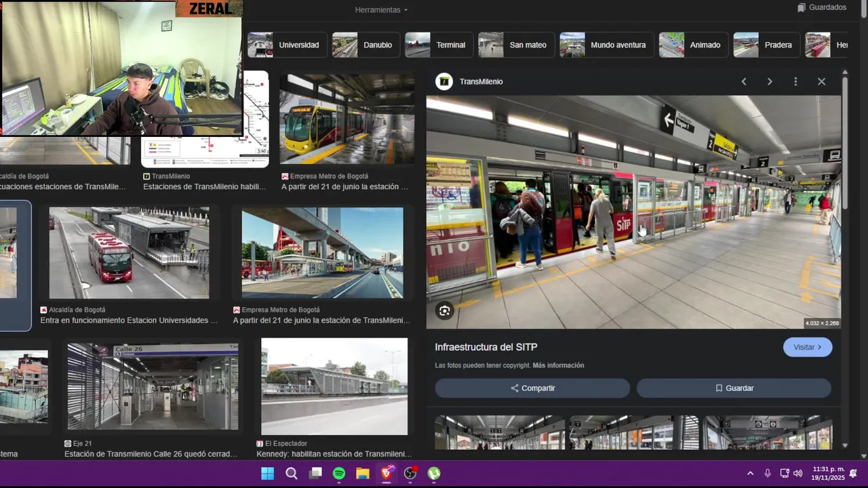The image size is (868, 488).
Task: Open three-dot more options in preview
Action: [x=795, y=81]
